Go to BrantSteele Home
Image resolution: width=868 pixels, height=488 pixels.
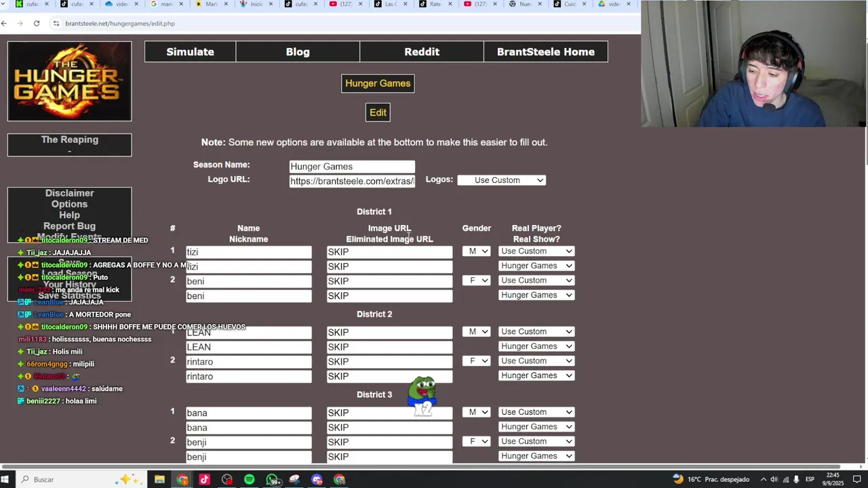coord(546,52)
